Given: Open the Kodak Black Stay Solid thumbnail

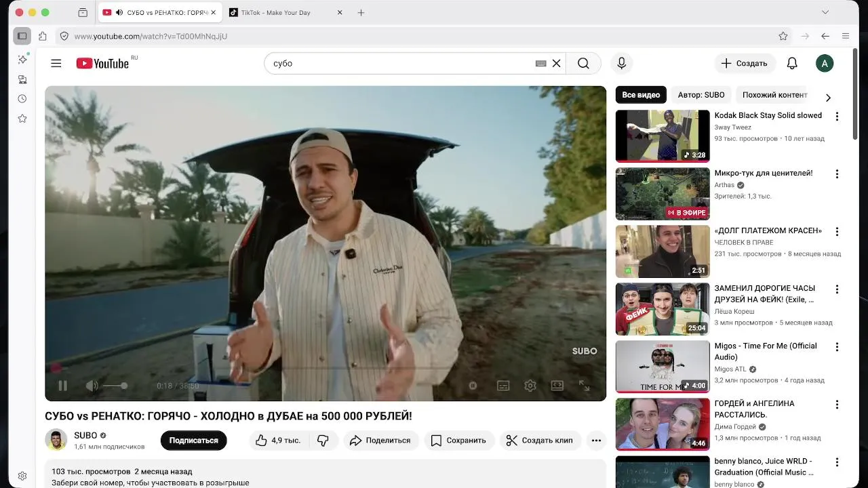Looking at the screenshot, I should coord(663,136).
